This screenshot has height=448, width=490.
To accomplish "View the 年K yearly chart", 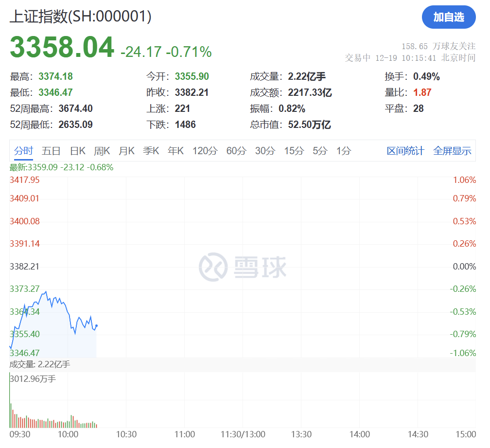I will pyautogui.click(x=175, y=151).
